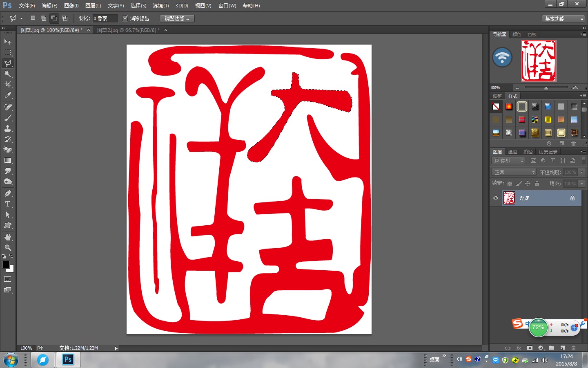The width and height of the screenshot is (588, 368).
Task: Open the 不透明度 opacity dropdown arrow
Action: [x=582, y=172]
